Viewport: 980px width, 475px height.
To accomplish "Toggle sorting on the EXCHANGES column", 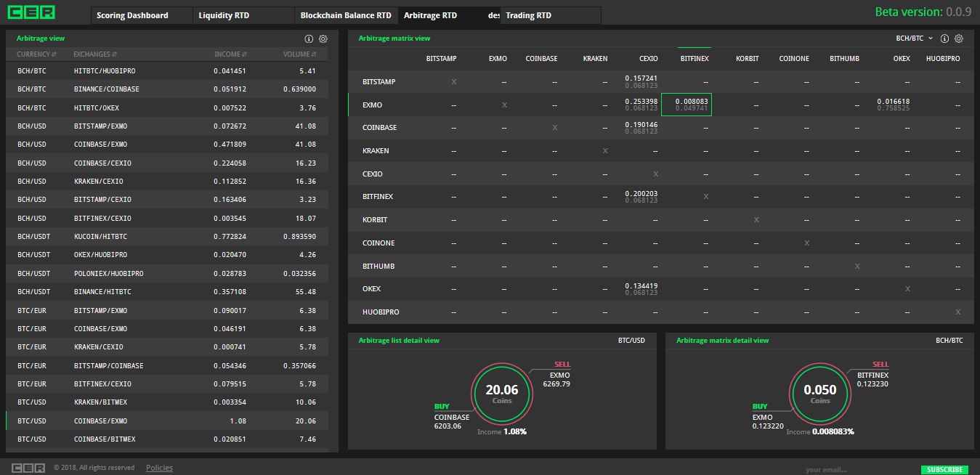I will 92,54.
